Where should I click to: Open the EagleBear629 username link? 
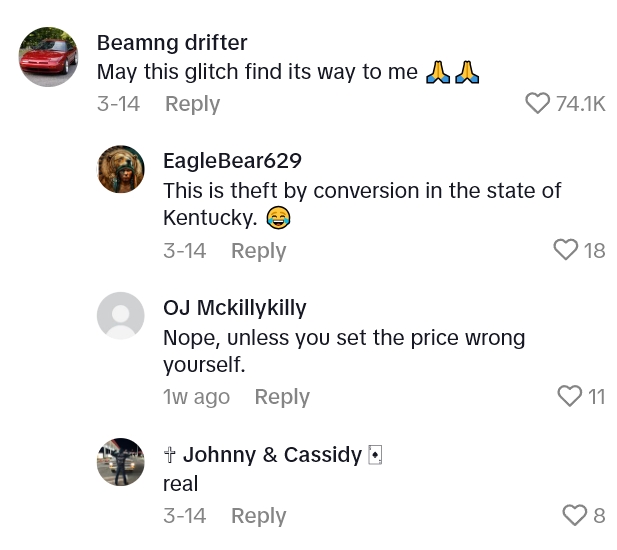point(232,160)
